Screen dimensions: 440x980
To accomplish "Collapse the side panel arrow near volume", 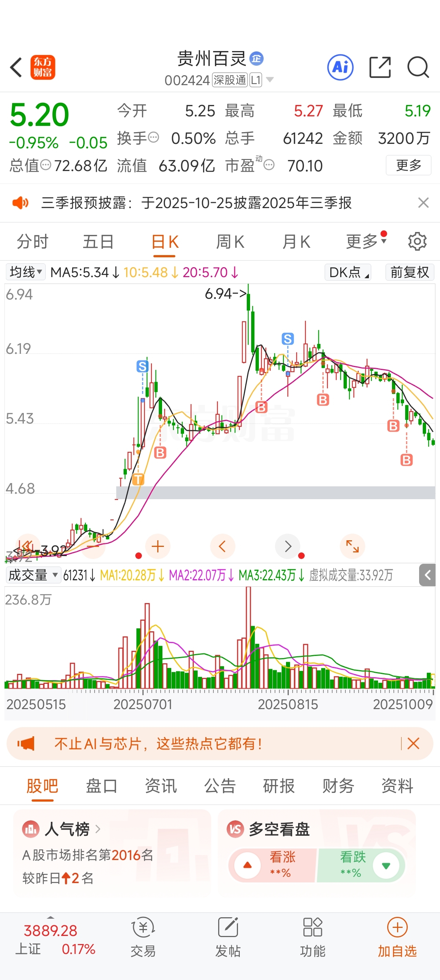I will 428,575.
